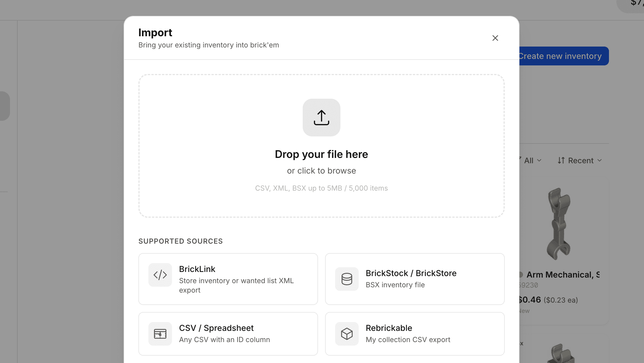
Task: Click 'Drop your file here' to browse
Action: click(322, 154)
